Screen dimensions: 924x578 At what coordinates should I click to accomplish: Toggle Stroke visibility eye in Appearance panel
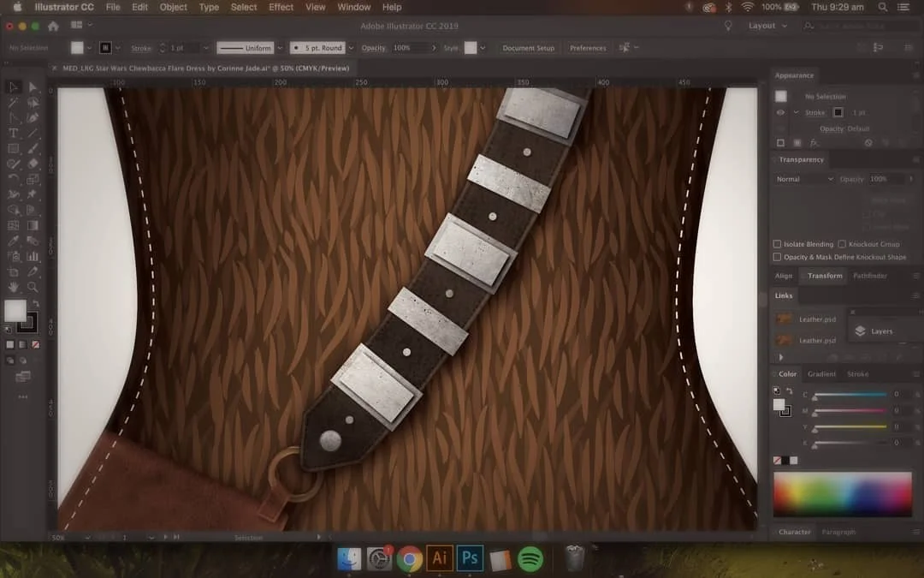[781, 113]
